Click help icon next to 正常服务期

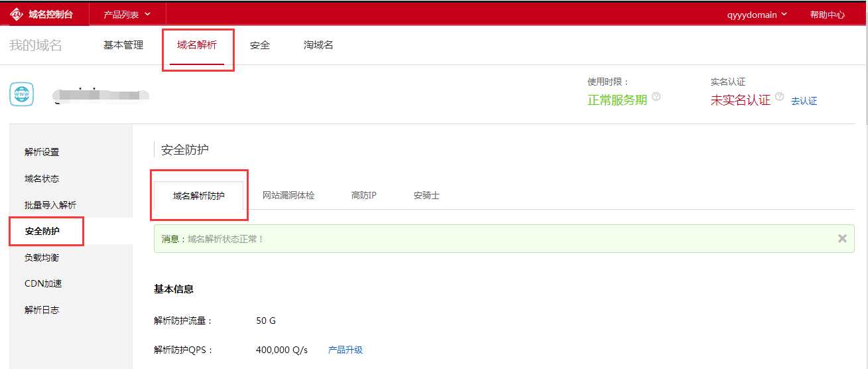pyautogui.click(x=656, y=97)
